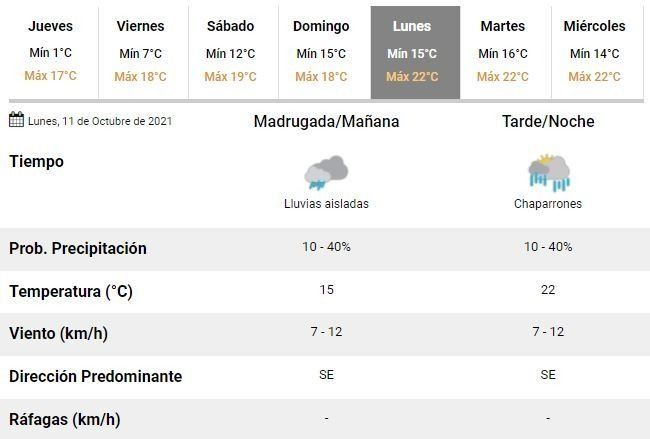The height and width of the screenshot is (439, 650).
Task: Switch to the Viernes tab
Action: point(140,52)
